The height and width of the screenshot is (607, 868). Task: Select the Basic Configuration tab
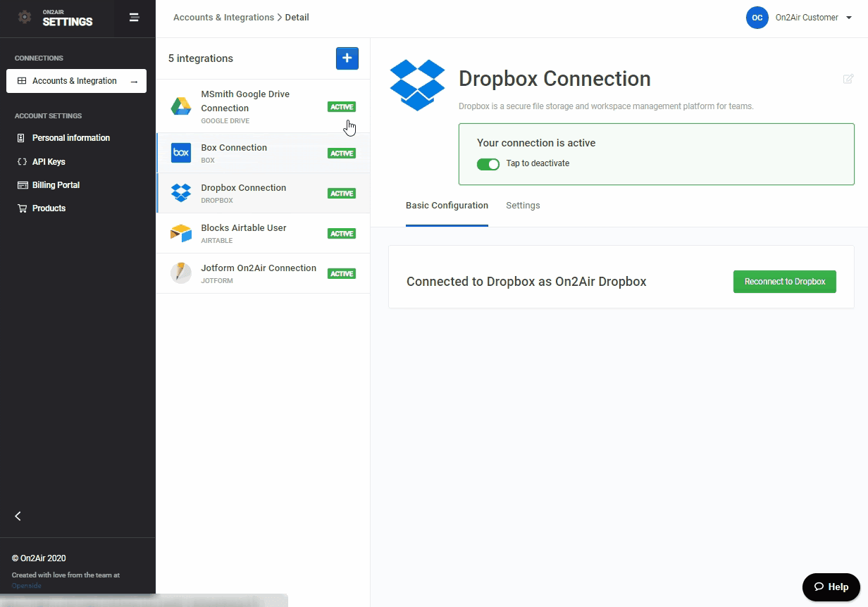(447, 206)
